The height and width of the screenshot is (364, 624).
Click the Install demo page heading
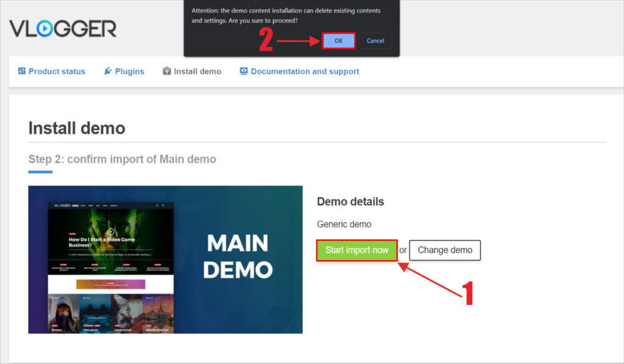pos(77,128)
